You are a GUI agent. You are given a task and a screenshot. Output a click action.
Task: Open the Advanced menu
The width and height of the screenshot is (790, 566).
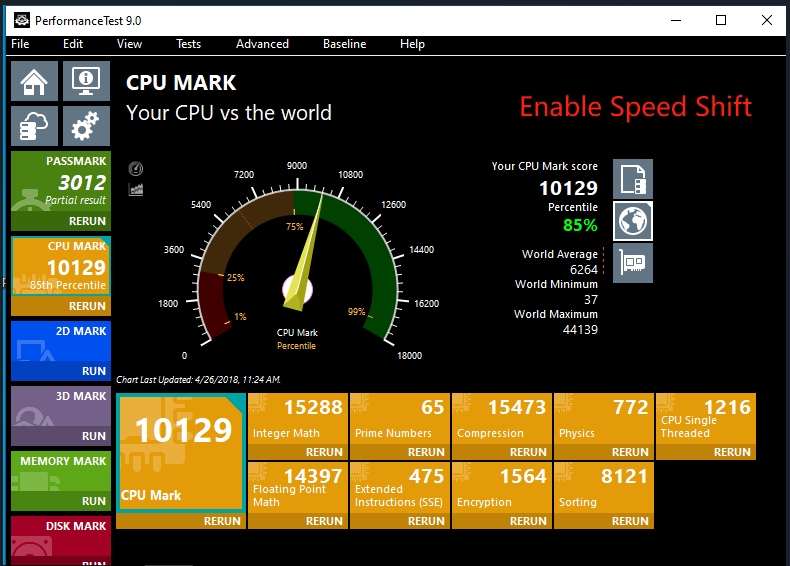[262, 44]
